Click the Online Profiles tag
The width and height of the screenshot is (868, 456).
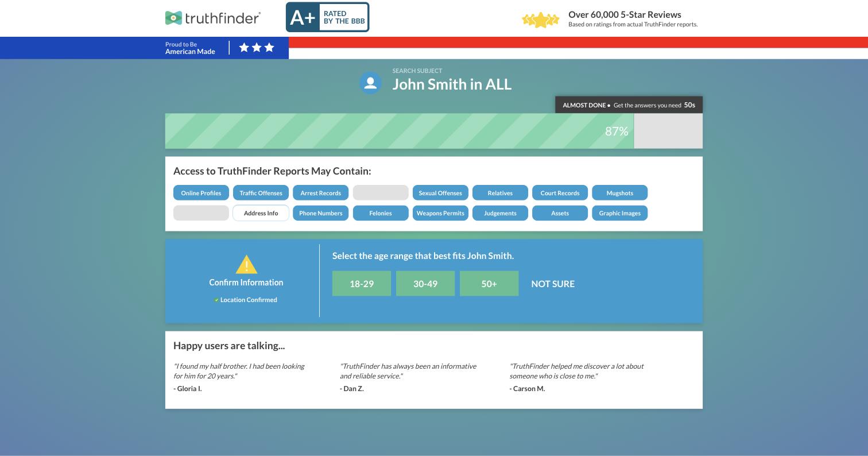(x=201, y=193)
